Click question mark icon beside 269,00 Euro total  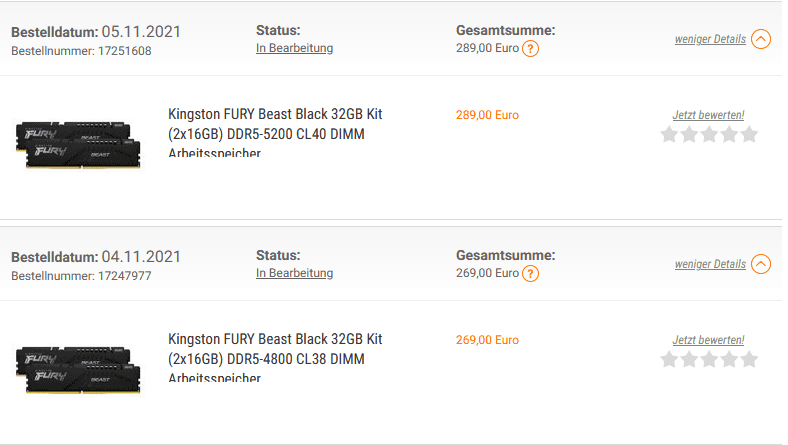(x=530, y=274)
